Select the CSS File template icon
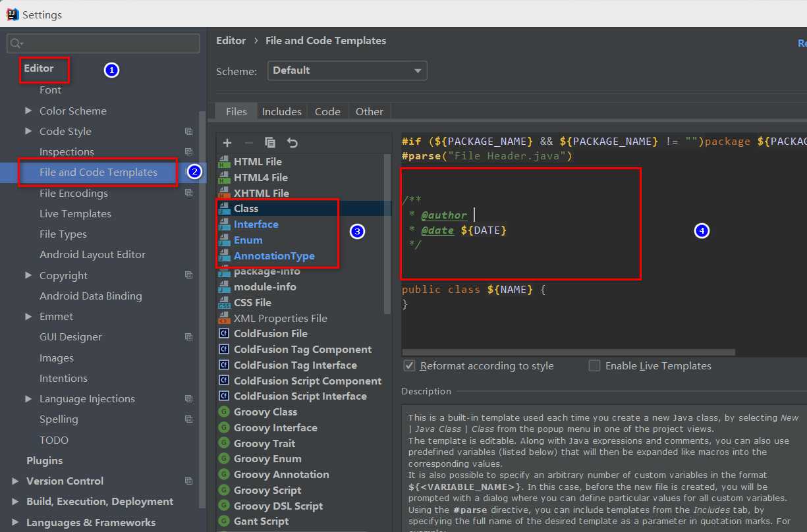 tap(223, 302)
